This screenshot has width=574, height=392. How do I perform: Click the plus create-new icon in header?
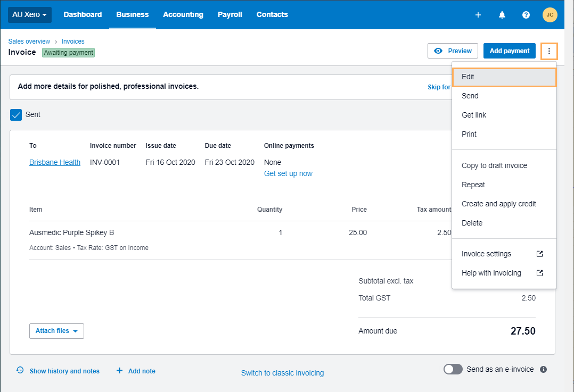[x=478, y=15]
